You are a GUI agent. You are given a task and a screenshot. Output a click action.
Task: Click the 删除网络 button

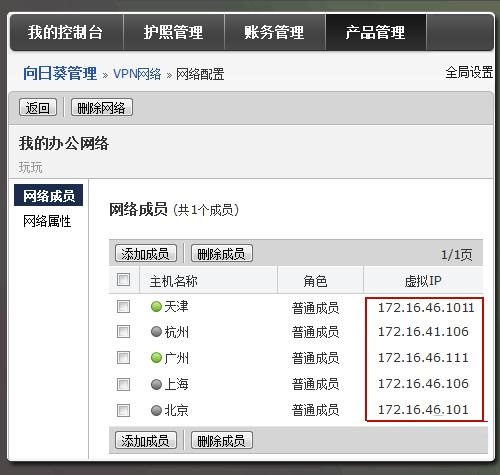click(x=102, y=108)
